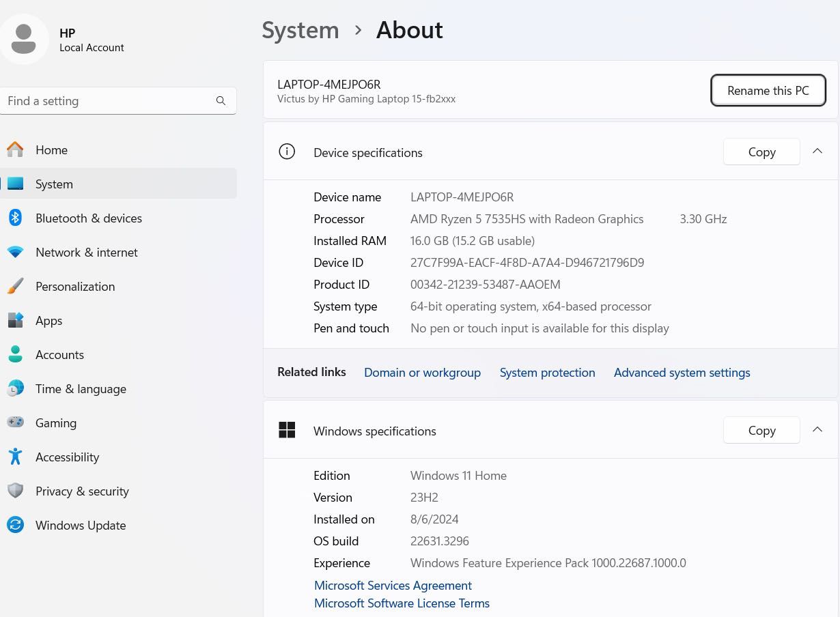Click the Network wifi icon
This screenshot has width=840, height=617.
[x=15, y=252]
